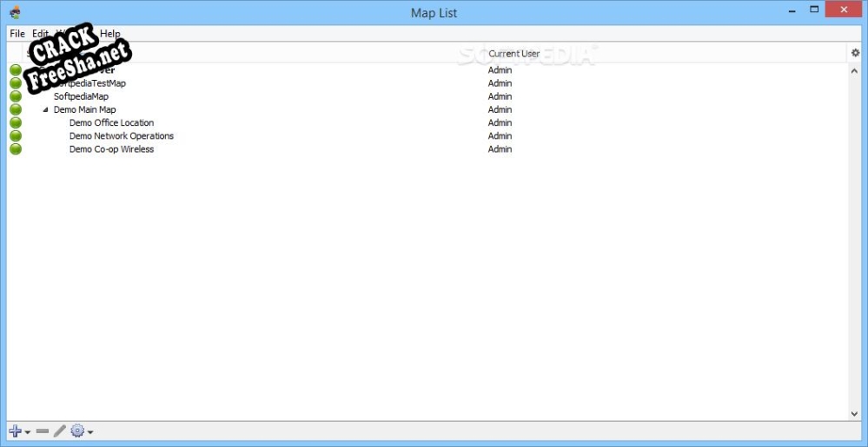The width and height of the screenshot is (868, 447).
Task: Select the Demo Network Operations map
Action: [121, 136]
